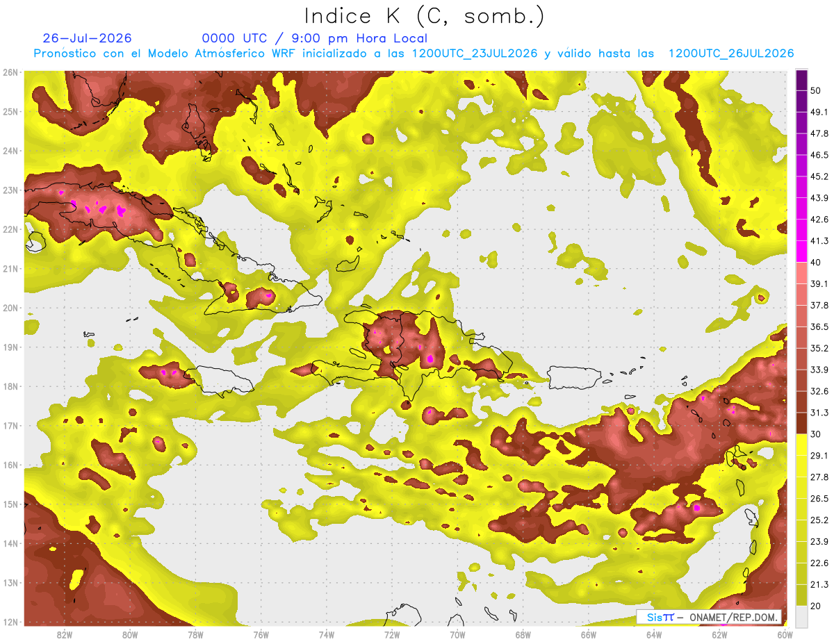Screen dimensions: 834x644
Task: Click the colorbar value '29.1'
Action: point(819,455)
